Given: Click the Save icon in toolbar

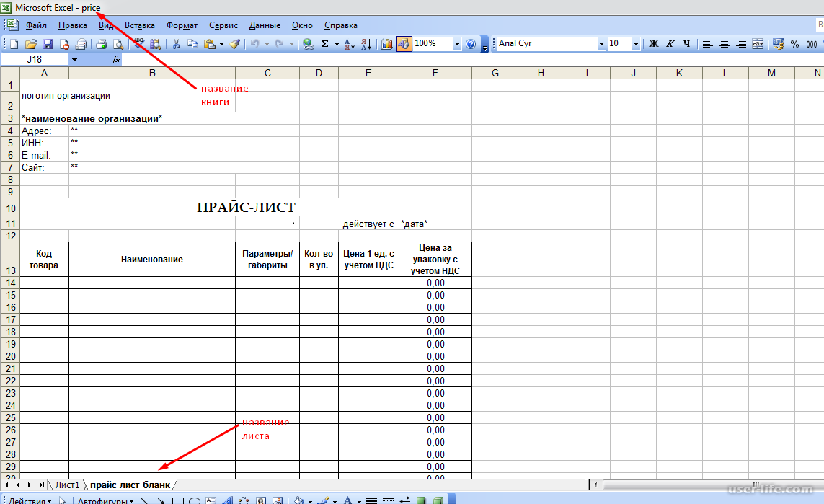Looking at the screenshot, I should click(48, 44).
